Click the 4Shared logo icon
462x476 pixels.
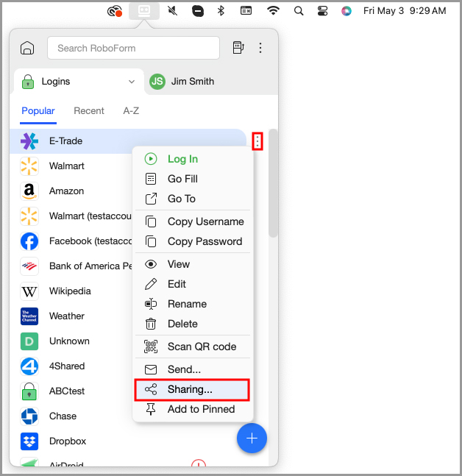(x=29, y=366)
